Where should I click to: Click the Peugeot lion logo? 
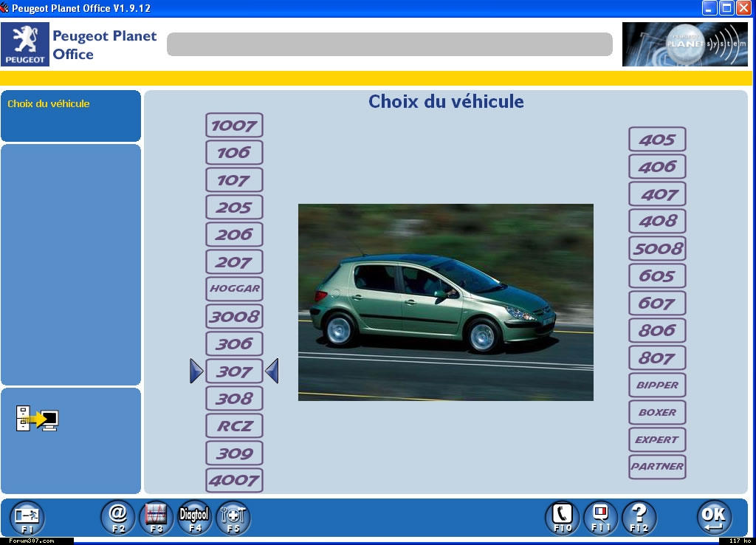[24, 44]
